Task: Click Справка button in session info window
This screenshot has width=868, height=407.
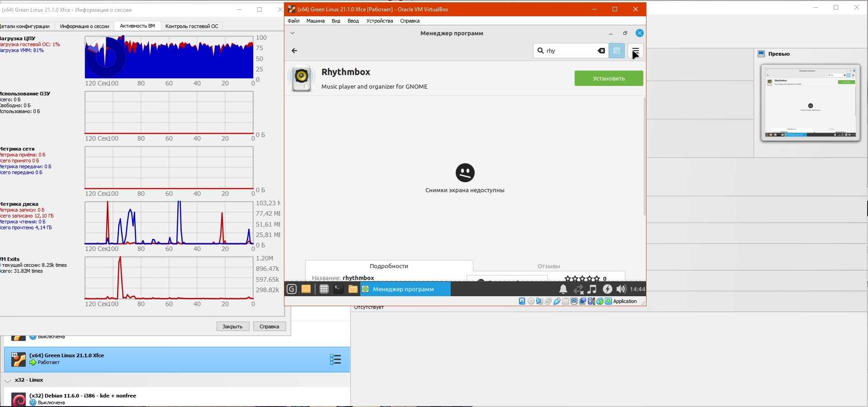Action: (269, 327)
